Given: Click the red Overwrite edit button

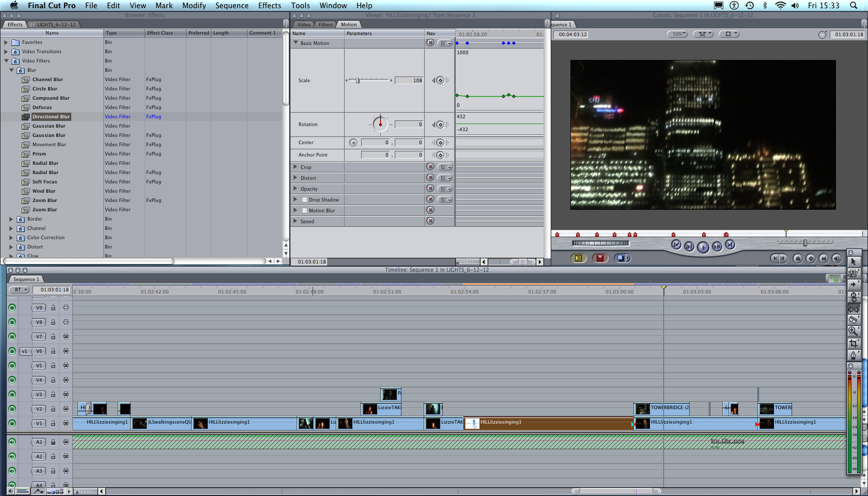Looking at the screenshot, I should point(600,258).
